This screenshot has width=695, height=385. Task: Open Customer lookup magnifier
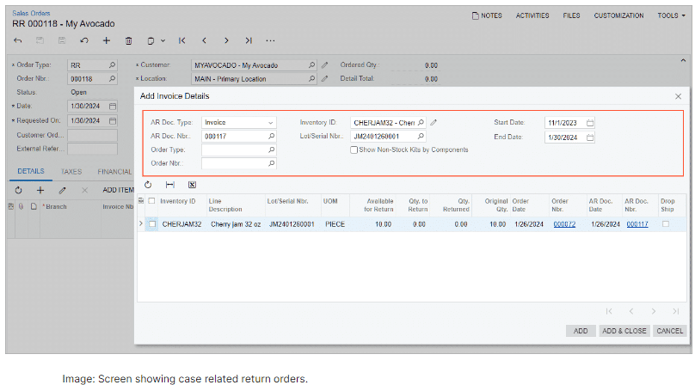tap(312, 65)
